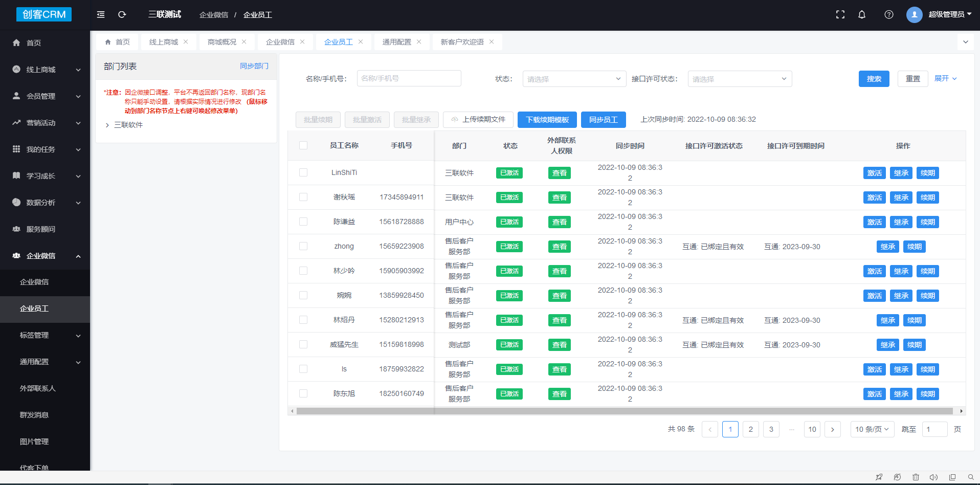Click the 营销活动 trend icon

[16, 122]
